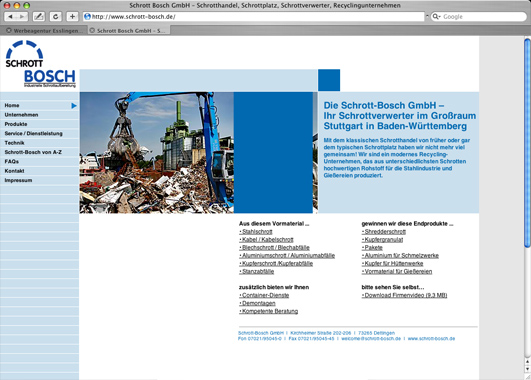Open the Google search magnifier dropdown

click(436, 16)
